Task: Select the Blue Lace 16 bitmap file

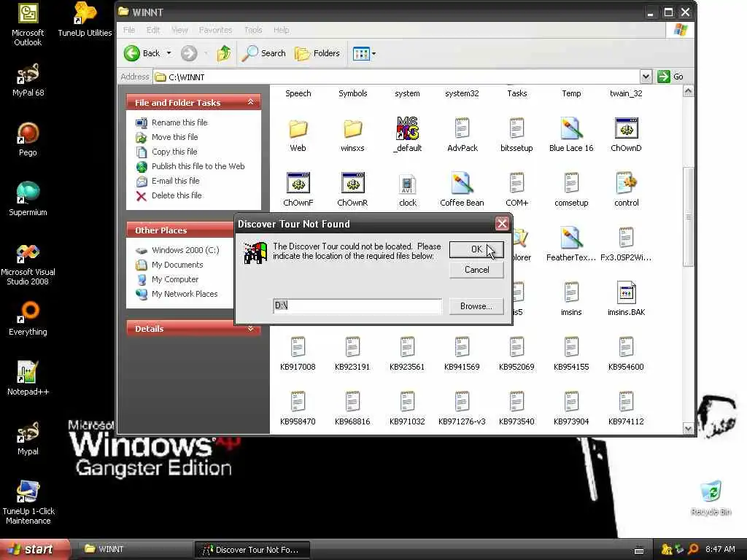Action: (x=571, y=135)
